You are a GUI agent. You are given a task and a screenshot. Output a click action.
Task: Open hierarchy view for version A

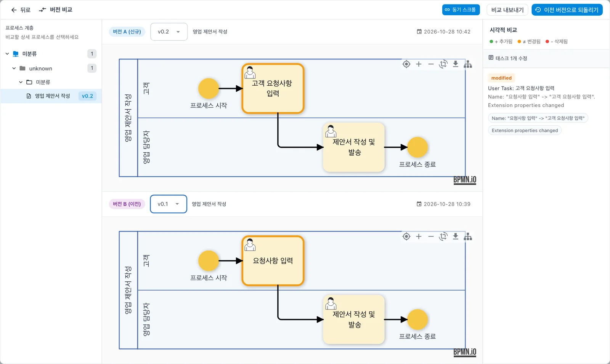(x=468, y=64)
